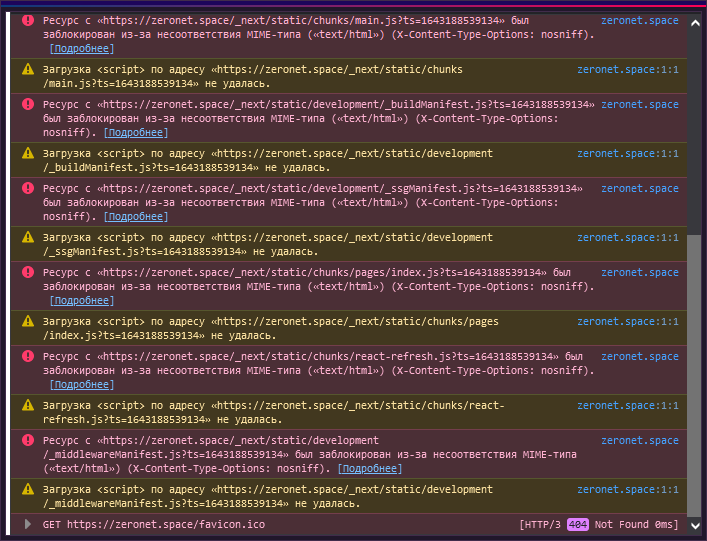Open Подробнее link in _middlewareManifest.js error
The height and width of the screenshot is (541, 707).
tap(370, 468)
